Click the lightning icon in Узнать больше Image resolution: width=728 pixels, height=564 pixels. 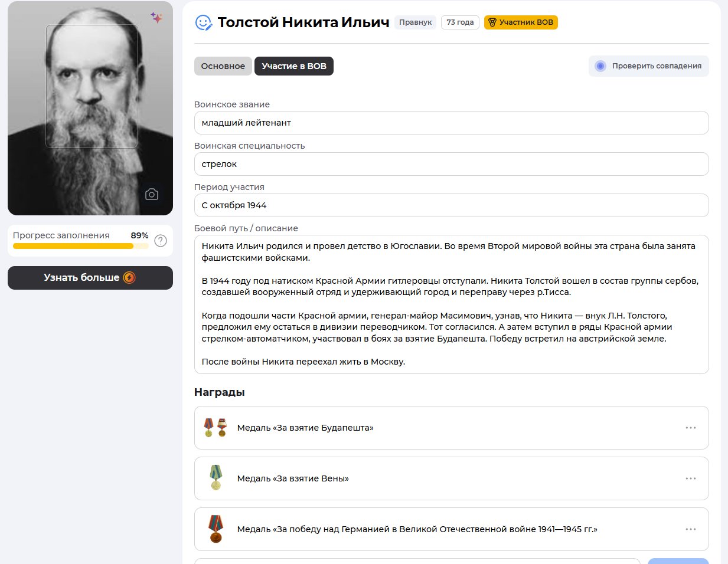pos(129,278)
